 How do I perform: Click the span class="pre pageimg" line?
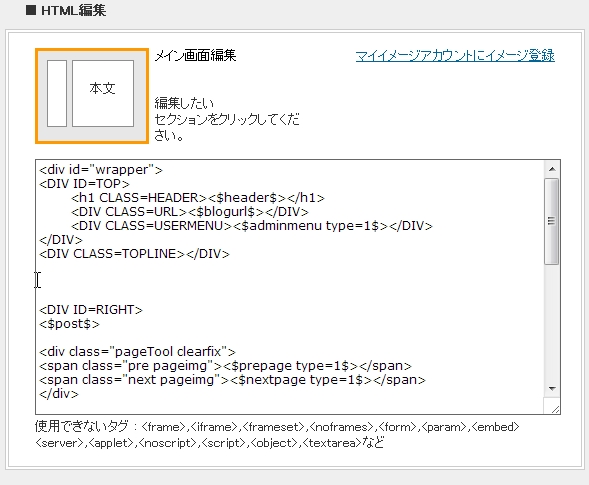[225, 366]
